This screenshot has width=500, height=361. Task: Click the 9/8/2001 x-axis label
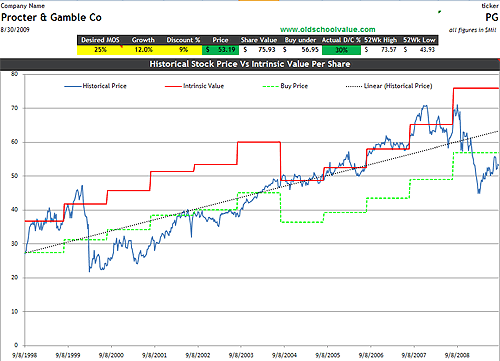[x=154, y=355]
